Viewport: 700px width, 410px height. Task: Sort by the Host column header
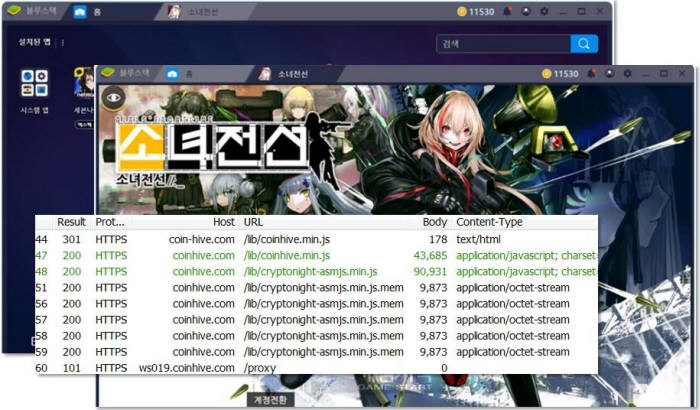point(224,222)
